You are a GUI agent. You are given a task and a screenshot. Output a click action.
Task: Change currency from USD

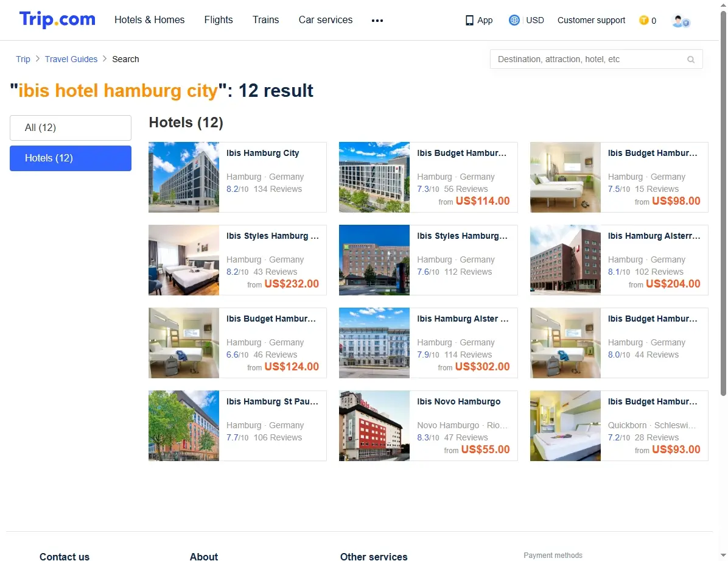pyautogui.click(x=535, y=21)
